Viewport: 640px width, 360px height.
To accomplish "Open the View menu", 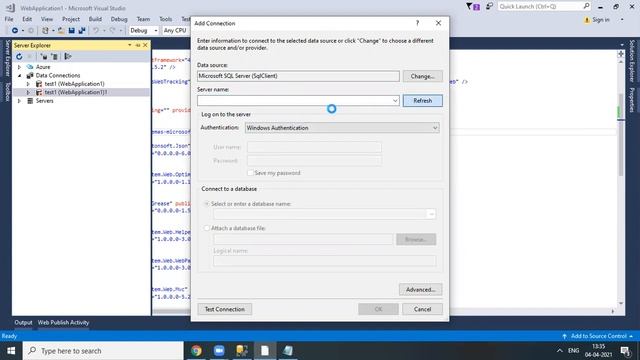I will (47, 19).
